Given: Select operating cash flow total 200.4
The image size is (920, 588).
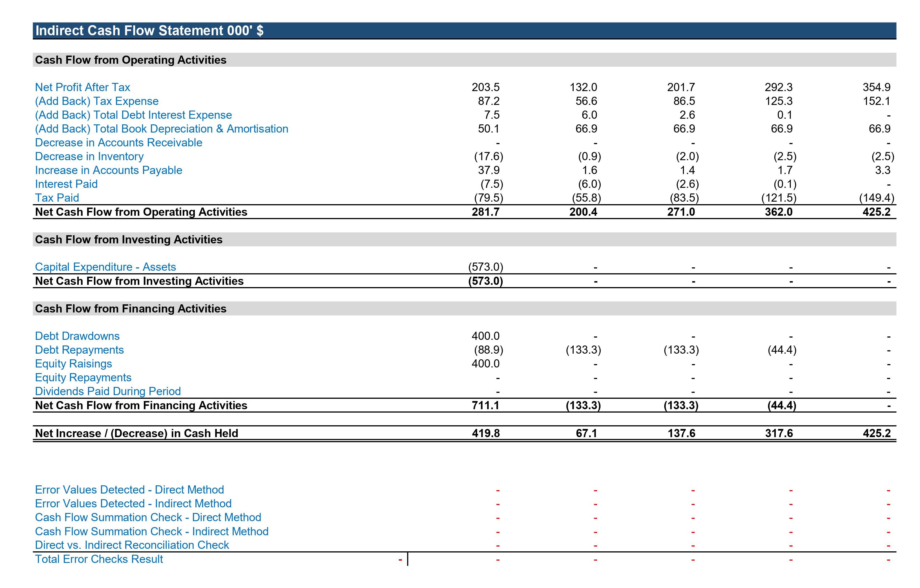Looking at the screenshot, I should pyautogui.click(x=584, y=212).
